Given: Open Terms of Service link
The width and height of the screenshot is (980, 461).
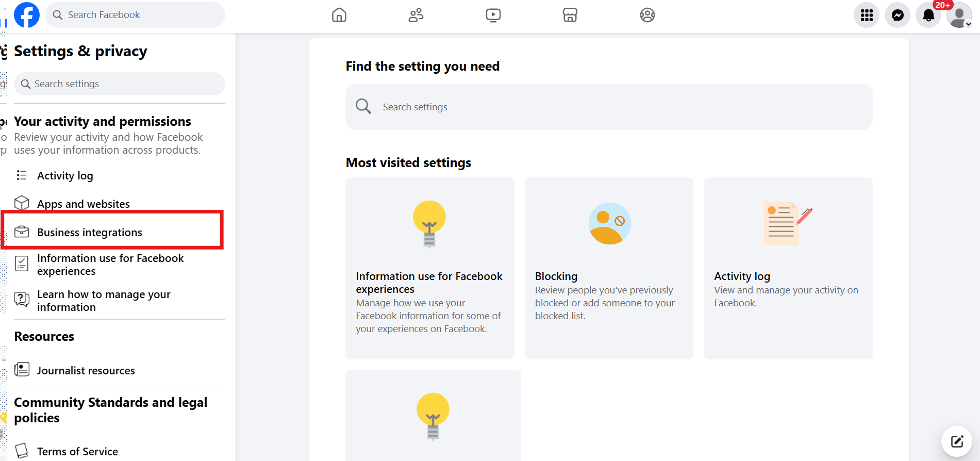Looking at the screenshot, I should pos(77,452).
